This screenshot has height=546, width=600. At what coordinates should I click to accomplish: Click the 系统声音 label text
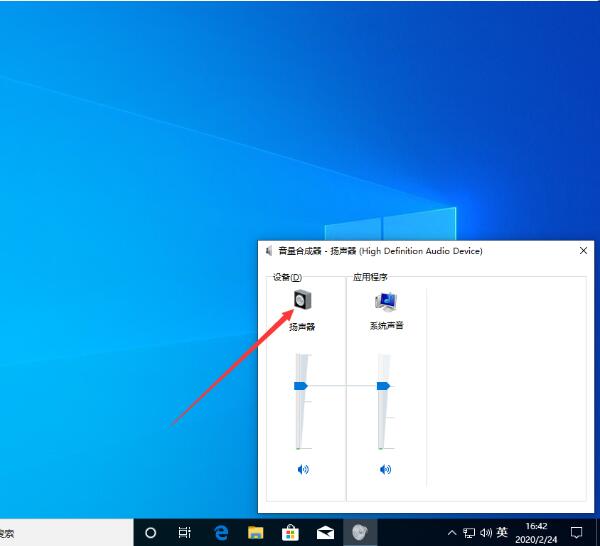coord(386,326)
